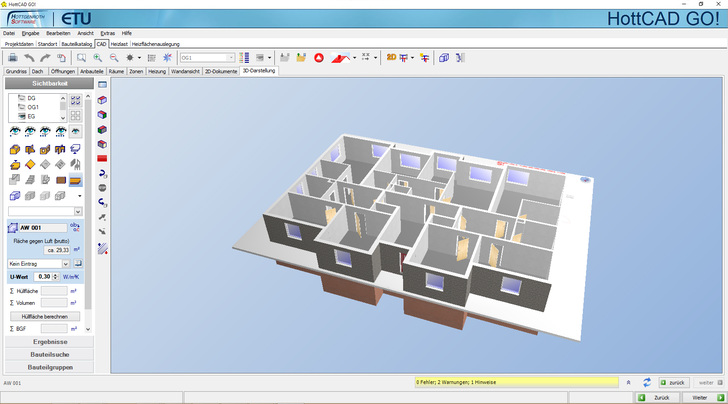Image resolution: width=728 pixels, height=404 pixels.
Task: Click the zoom out magnifier icon
Action: coord(113,59)
